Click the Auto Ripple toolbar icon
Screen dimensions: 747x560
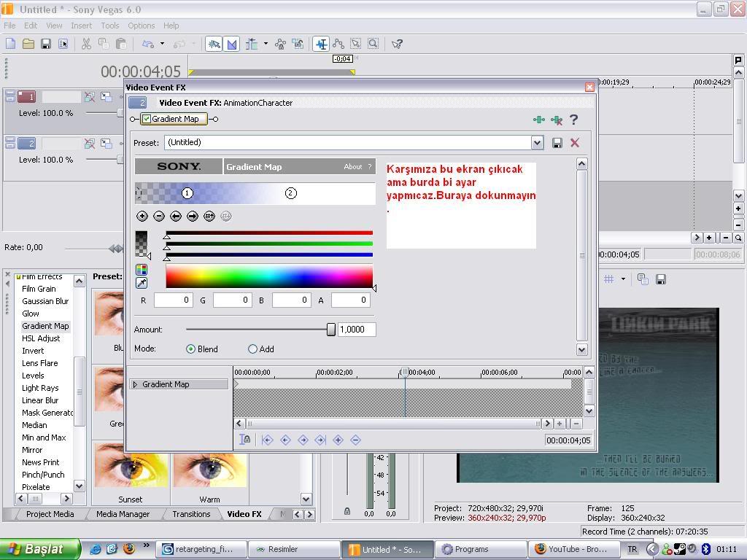251,44
